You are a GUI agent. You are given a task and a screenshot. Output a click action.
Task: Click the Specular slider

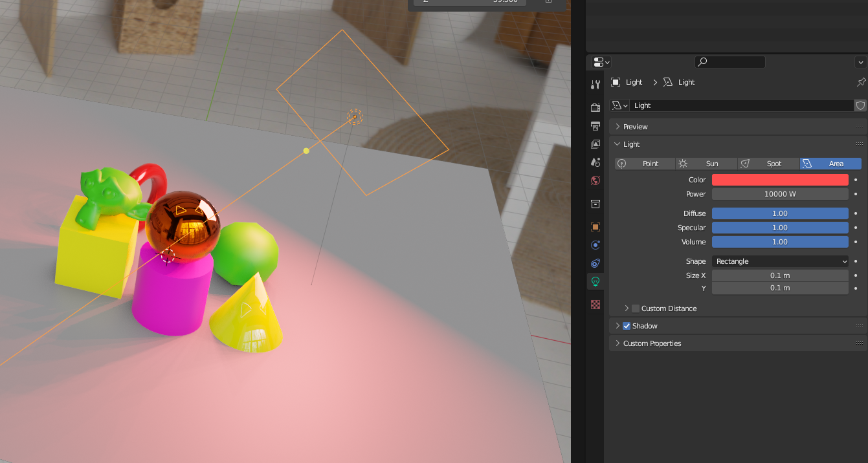(780, 228)
